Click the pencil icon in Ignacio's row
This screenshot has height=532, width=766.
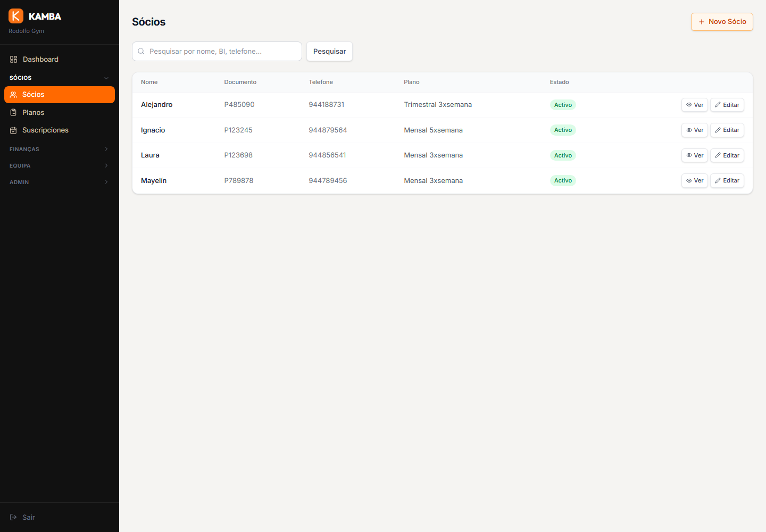point(718,130)
